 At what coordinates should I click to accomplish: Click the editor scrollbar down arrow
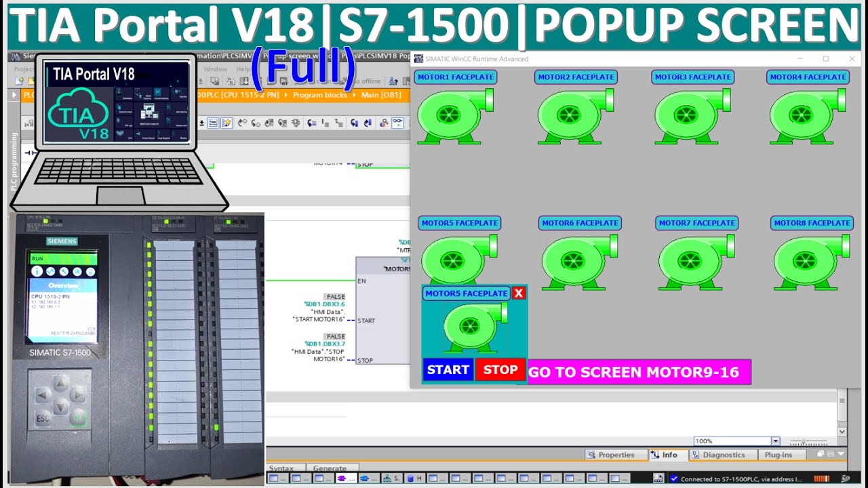pos(842,432)
